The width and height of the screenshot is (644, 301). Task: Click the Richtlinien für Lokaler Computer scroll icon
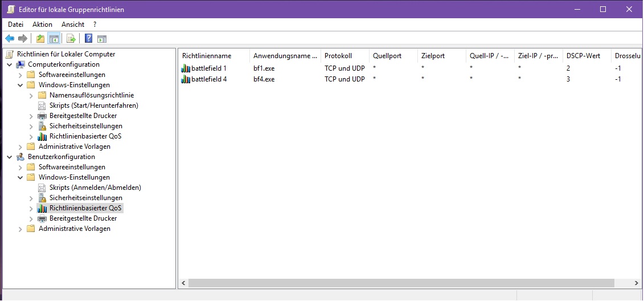click(x=10, y=54)
